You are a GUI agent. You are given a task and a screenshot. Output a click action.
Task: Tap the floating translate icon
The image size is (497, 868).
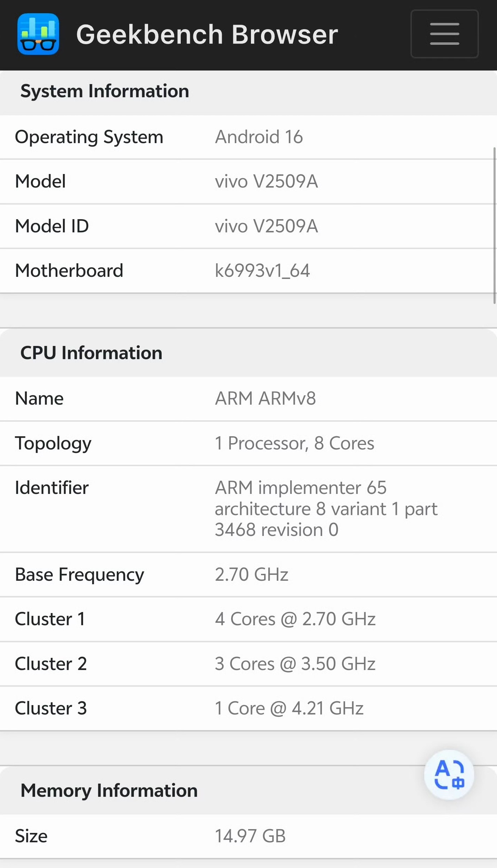coord(449,775)
